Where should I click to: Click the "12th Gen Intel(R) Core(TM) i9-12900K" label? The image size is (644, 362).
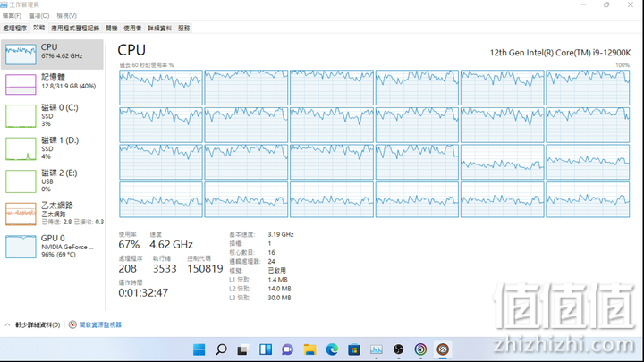560,53
